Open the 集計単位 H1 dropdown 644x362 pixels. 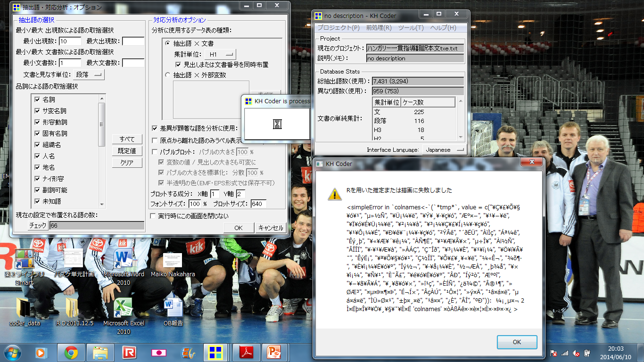click(x=221, y=54)
